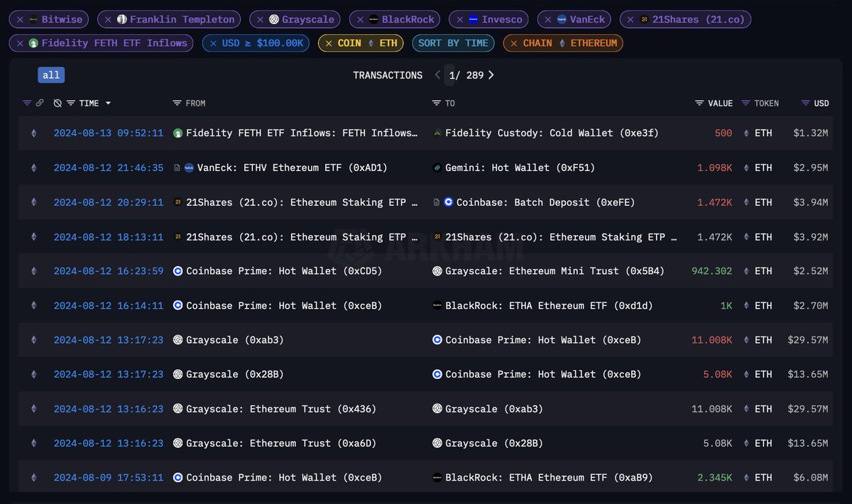Remove the COIN ETH filter with its X
The height and width of the screenshot is (504, 852).
coord(328,43)
